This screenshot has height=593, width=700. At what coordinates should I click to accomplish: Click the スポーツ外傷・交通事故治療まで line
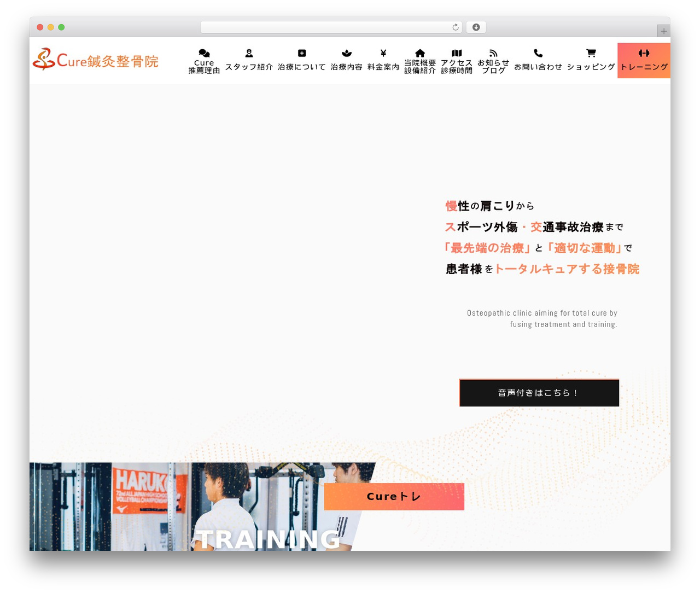pos(534,227)
